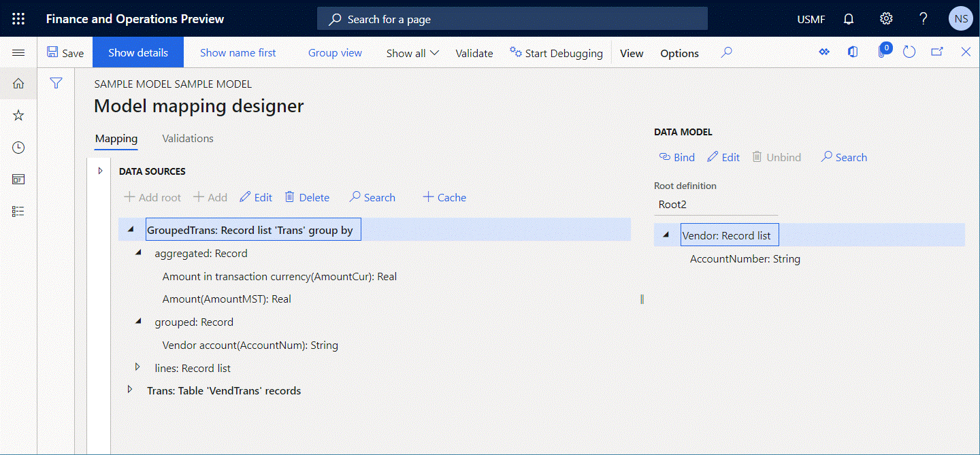Click the Search for a page box

512,19
